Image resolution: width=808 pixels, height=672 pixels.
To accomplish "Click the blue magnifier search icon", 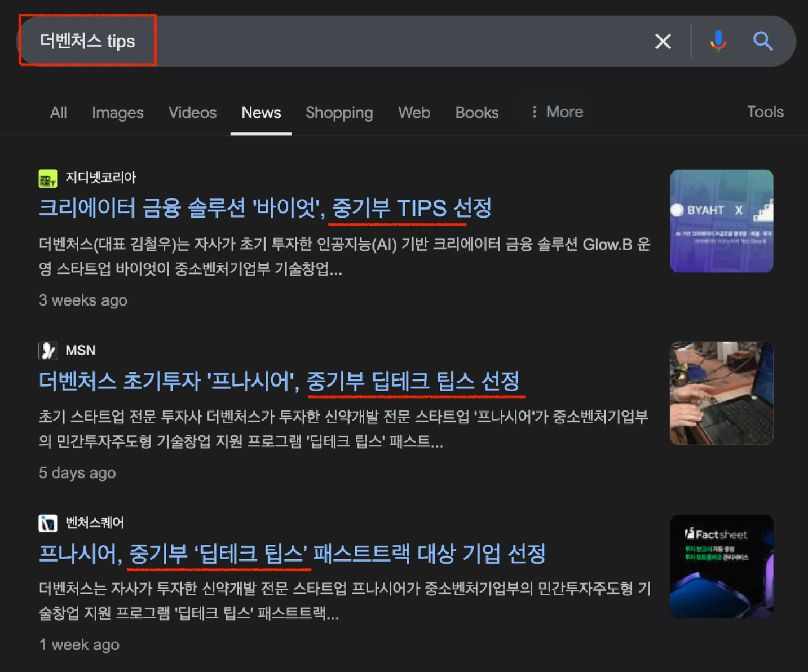I will coord(763,41).
